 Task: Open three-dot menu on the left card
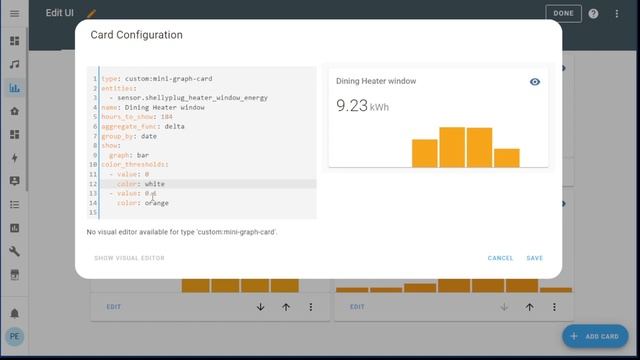point(311,307)
